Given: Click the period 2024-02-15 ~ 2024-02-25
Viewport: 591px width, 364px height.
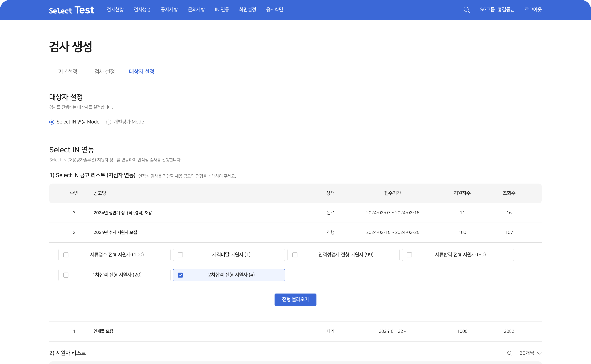Looking at the screenshot, I should (393, 233).
